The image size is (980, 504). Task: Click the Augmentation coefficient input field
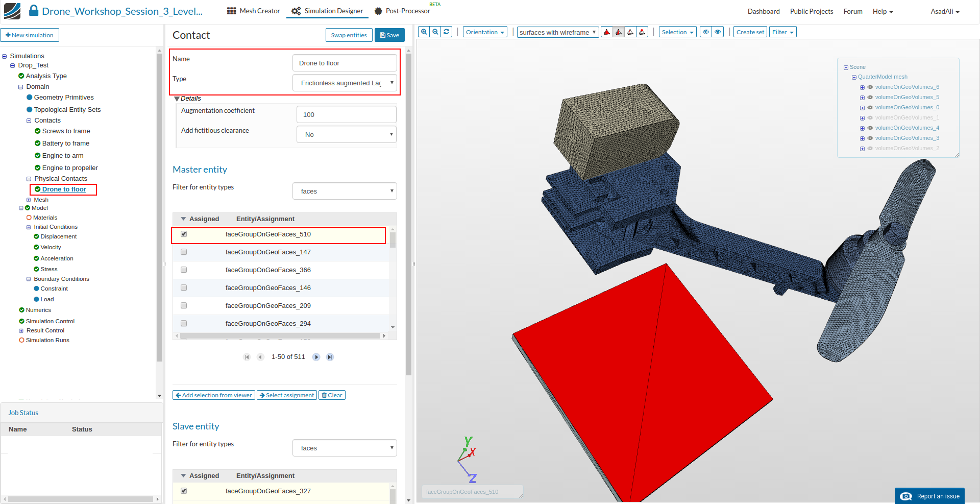pyautogui.click(x=346, y=114)
